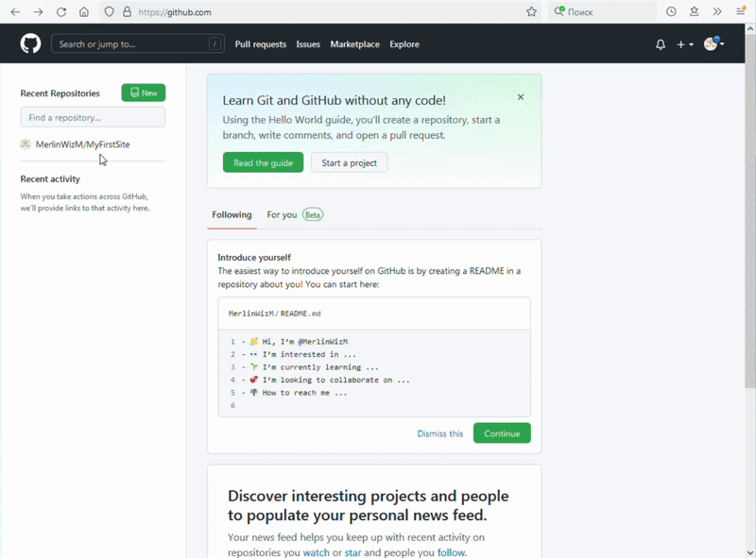
Task: Click README line 'I'm looking to collaborate on ...'
Action: 336,380
